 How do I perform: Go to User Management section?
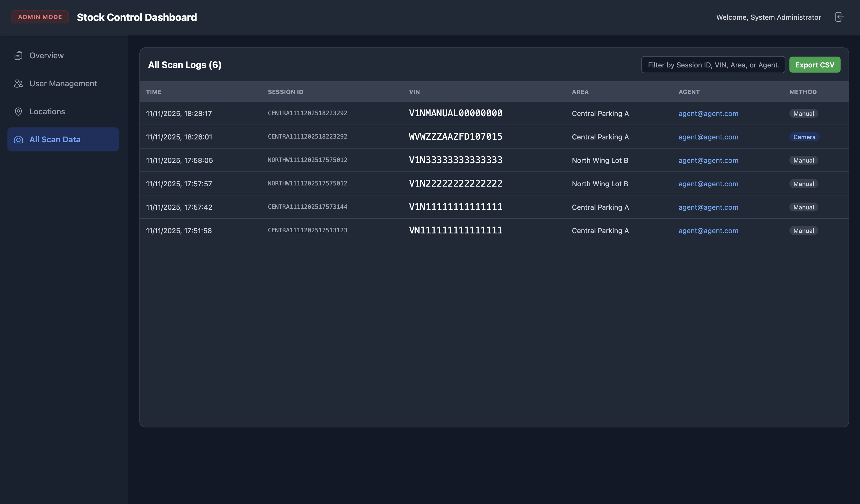63,84
